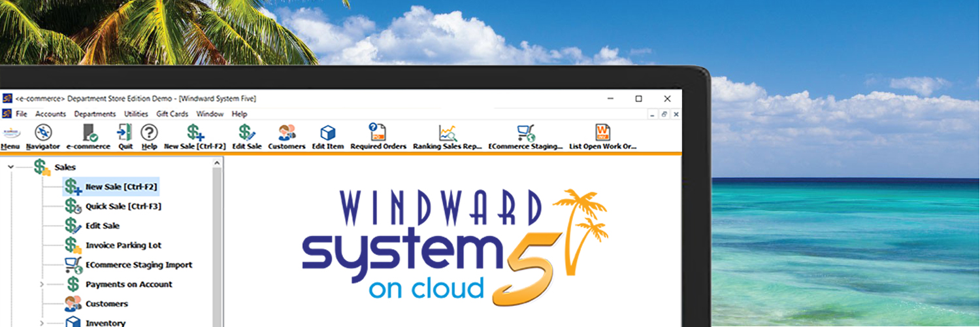
Task: Click the Payments on Account dollar icon
Action: [x=73, y=284]
